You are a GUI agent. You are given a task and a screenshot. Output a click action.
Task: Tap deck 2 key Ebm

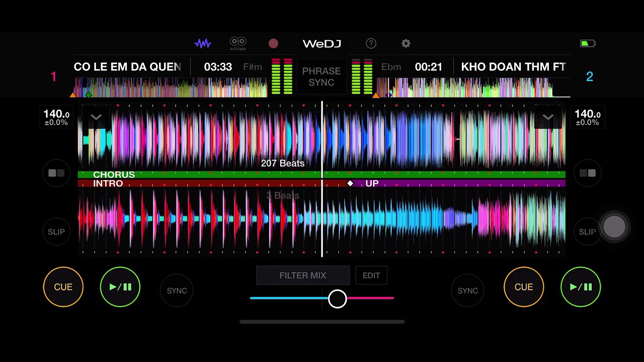pos(391,67)
